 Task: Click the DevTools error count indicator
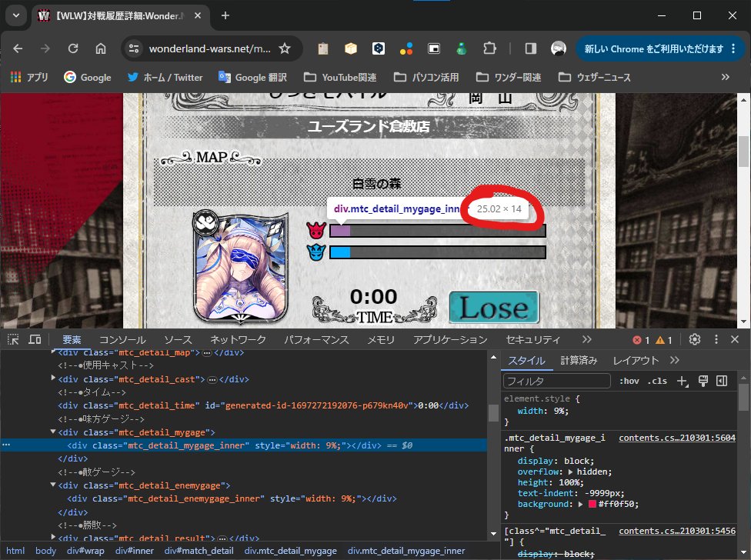point(641,340)
